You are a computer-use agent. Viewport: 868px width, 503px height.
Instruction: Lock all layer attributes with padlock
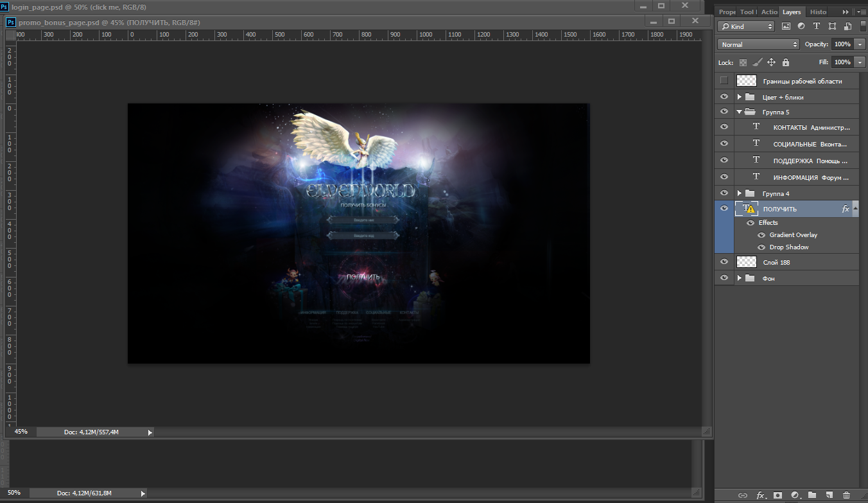coord(785,62)
